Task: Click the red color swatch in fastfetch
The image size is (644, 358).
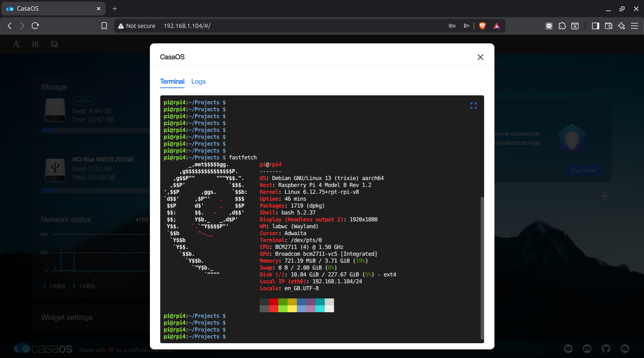Action: (x=274, y=302)
